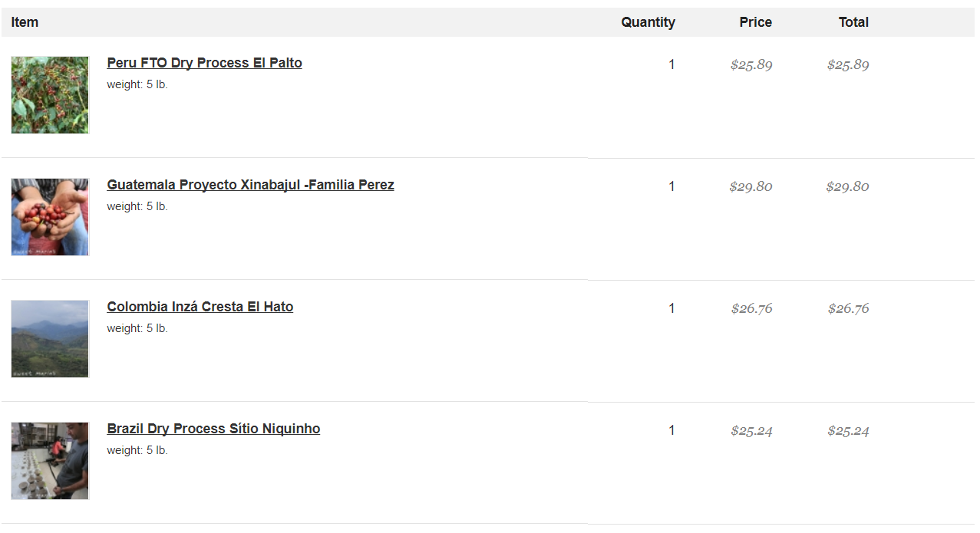The height and width of the screenshot is (533, 980).
Task: Open the Peru FTO Dry Process El Palto link
Action: point(204,63)
